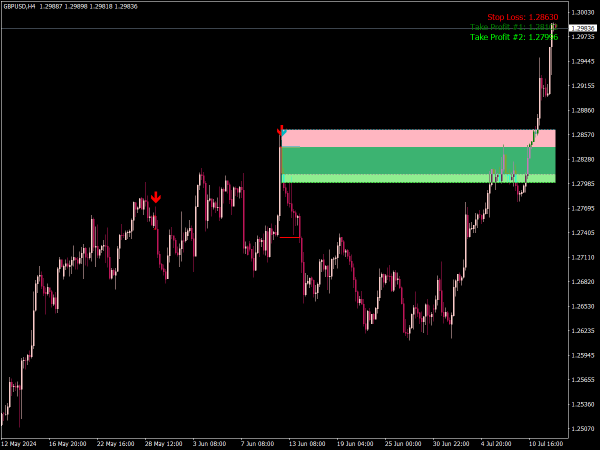The width and height of the screenshot is (600, 450).
Task: Select the red arrow above the pink zone
Action: 282,130
